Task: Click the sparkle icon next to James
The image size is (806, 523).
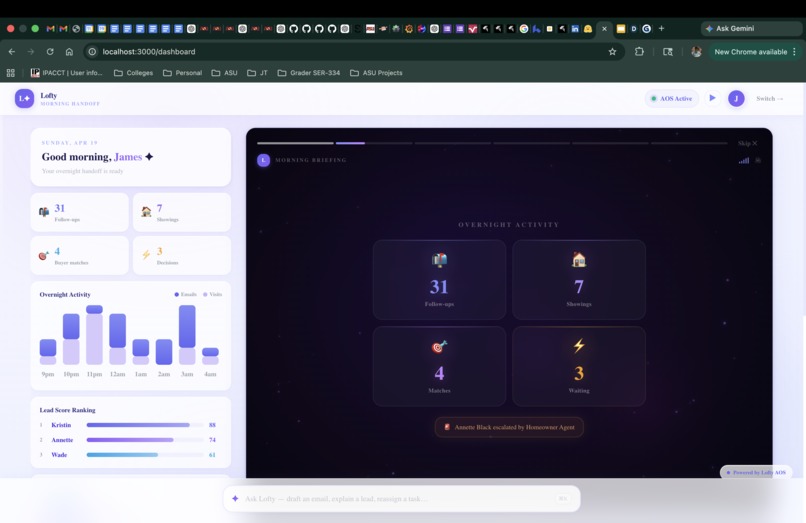Action: [x=149, y=157]
